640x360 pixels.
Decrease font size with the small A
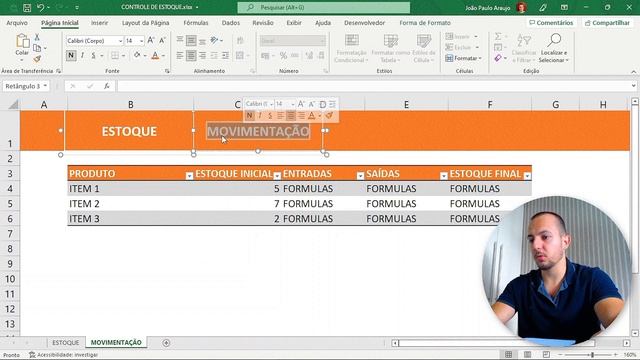tap(162, 40)
